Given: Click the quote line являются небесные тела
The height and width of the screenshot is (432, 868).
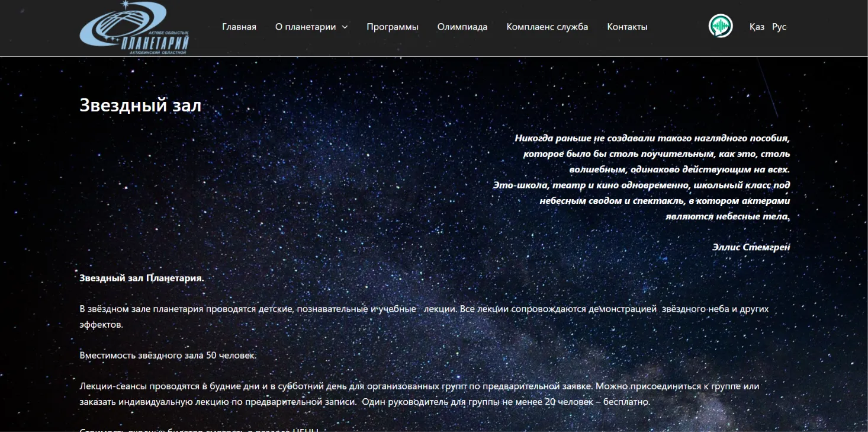Looking at the screenshot, I should click(x=728, y=216).
